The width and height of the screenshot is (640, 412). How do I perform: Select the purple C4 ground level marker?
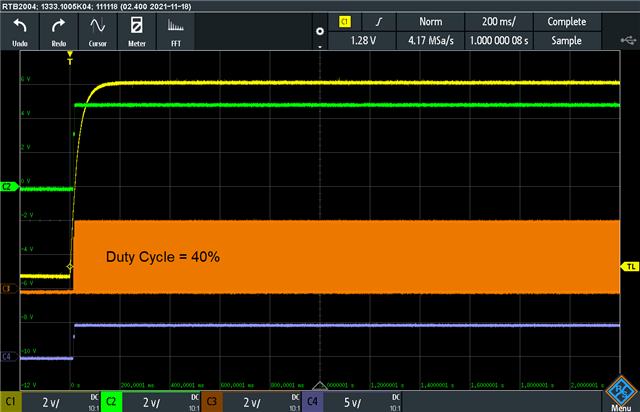tap(9, 356)
